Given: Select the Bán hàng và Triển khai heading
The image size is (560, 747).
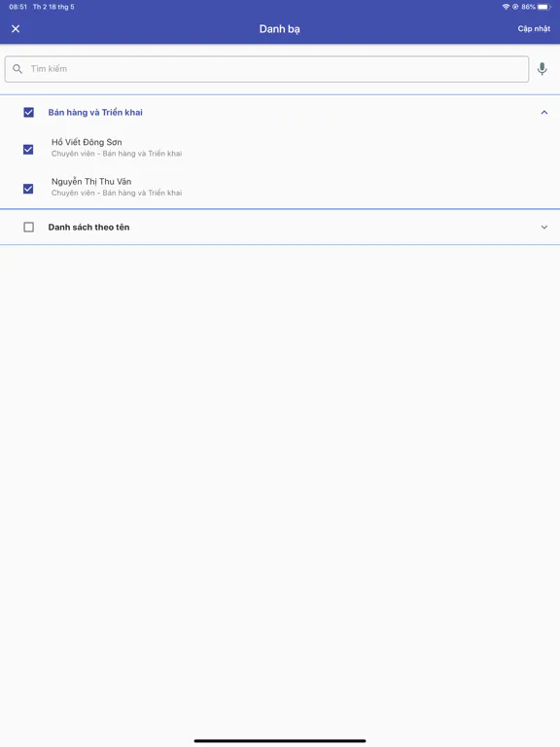Looking at the screenshot, I should tap(95, 113).
